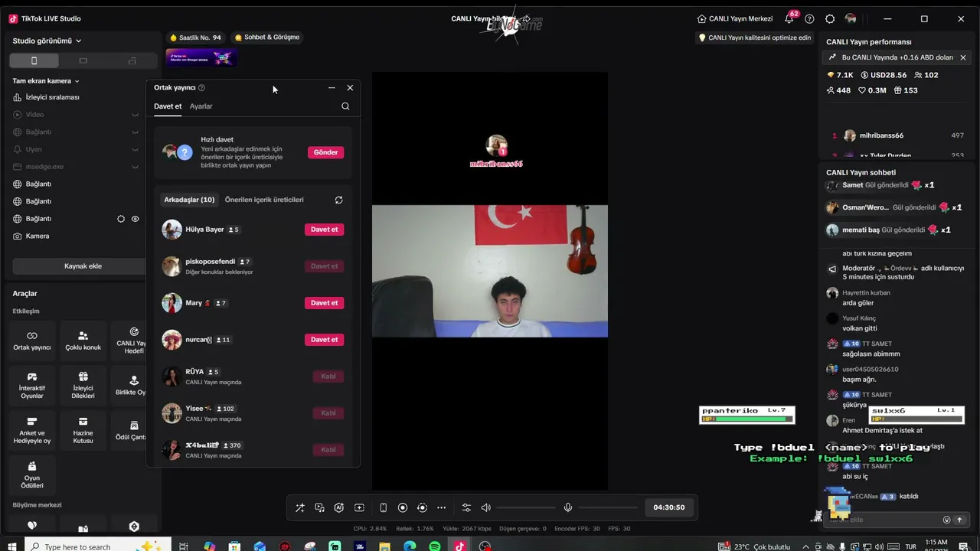This screenshot has height=551, width=980.
Task: Open help for Ortak yayıncı panel
Action: [201, 88]
